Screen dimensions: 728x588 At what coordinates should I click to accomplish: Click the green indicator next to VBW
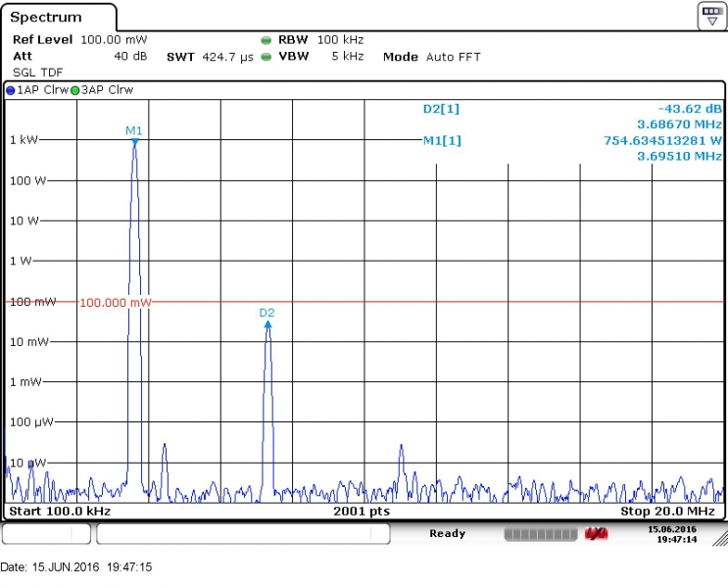point(267,57)
